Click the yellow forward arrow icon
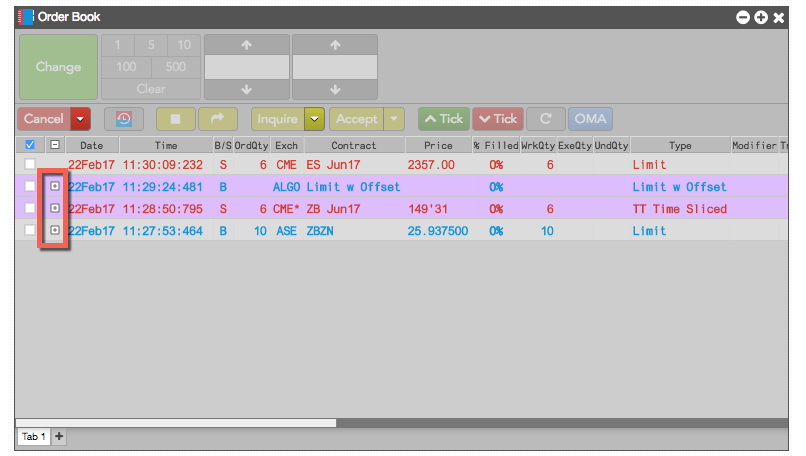806x456 pixels. 217,119
